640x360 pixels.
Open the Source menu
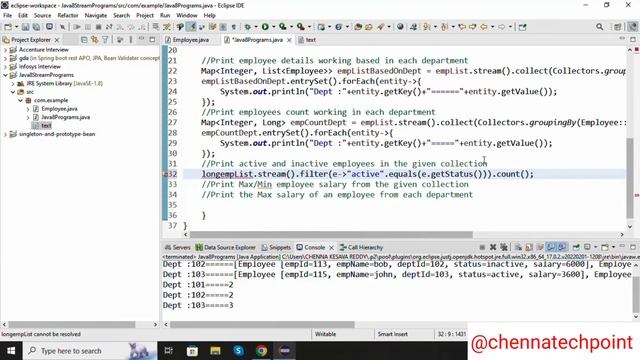(x=42, y=16)
